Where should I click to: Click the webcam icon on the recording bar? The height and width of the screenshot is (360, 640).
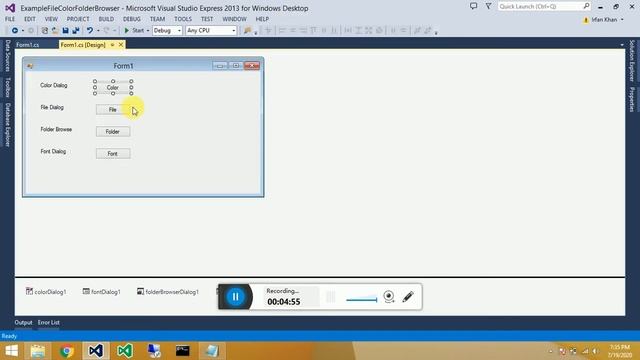389,296
